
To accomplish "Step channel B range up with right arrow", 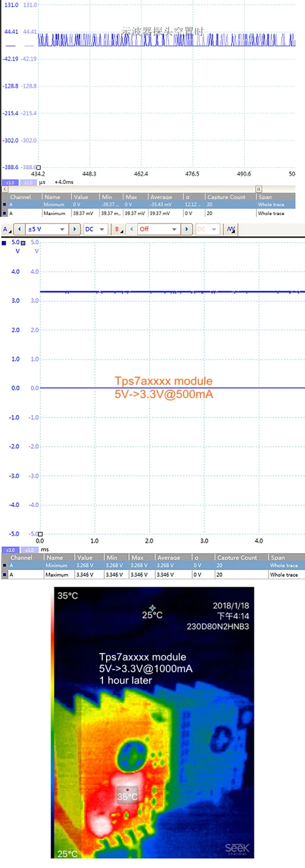I will (x=186, y=230).
